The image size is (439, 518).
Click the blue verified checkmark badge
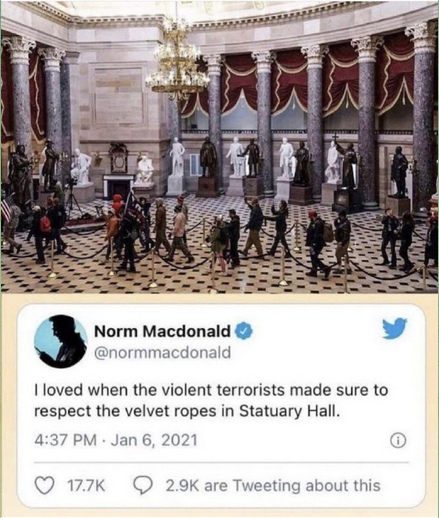click(x=244, y=331)
